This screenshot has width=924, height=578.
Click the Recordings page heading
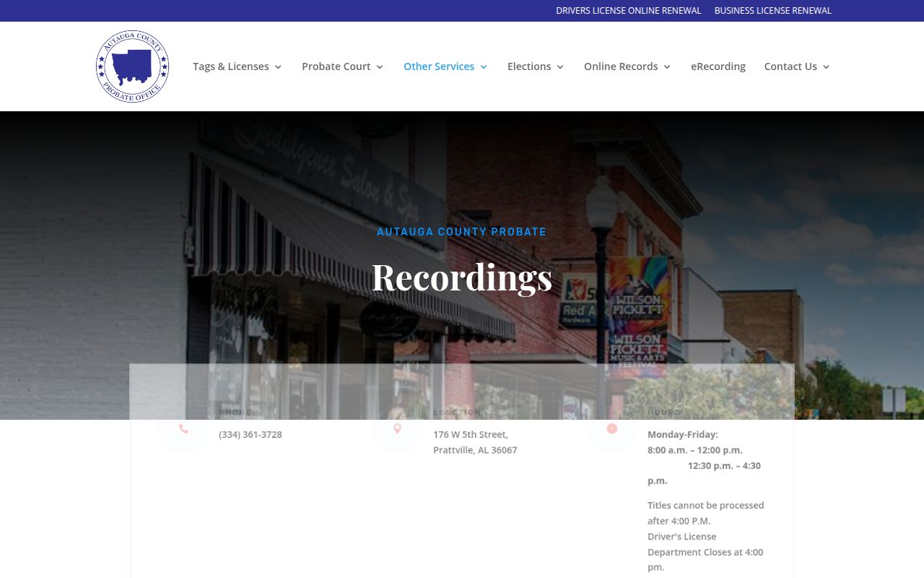[x=462, y=277]
